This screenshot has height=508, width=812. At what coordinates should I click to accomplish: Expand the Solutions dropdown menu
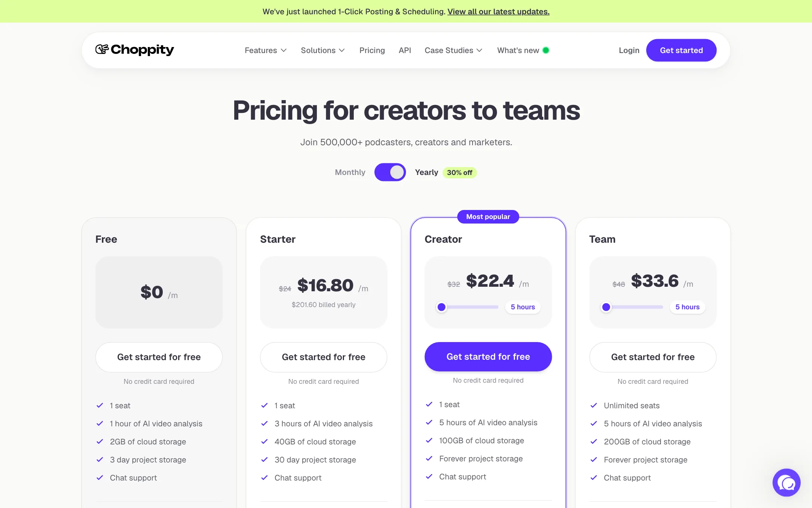(323, 50)
